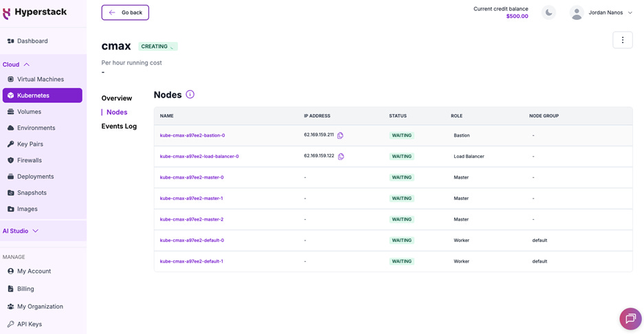Open Dashboard from the sidebar
The height and width of the screenshot is (334, 644).
coord(27,41)
